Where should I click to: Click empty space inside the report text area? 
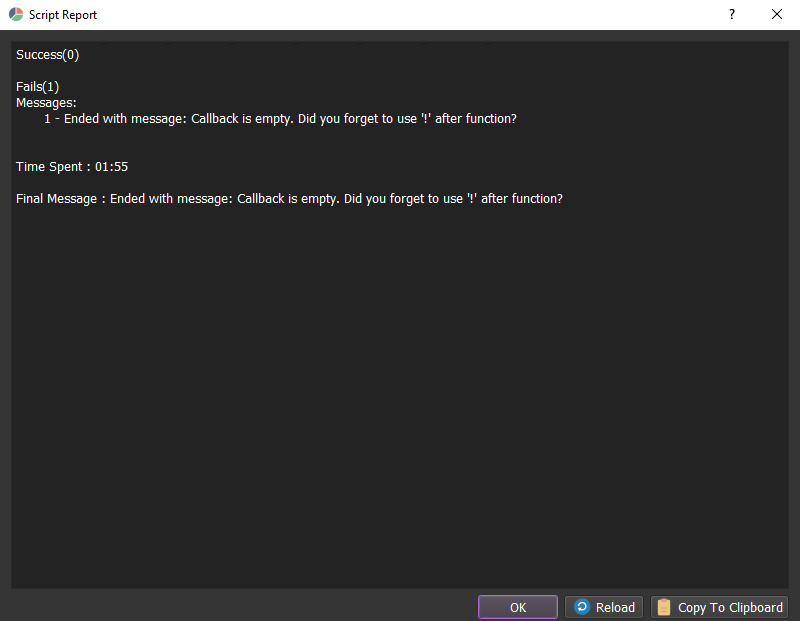pyautogui.click(x=400, y=400)
